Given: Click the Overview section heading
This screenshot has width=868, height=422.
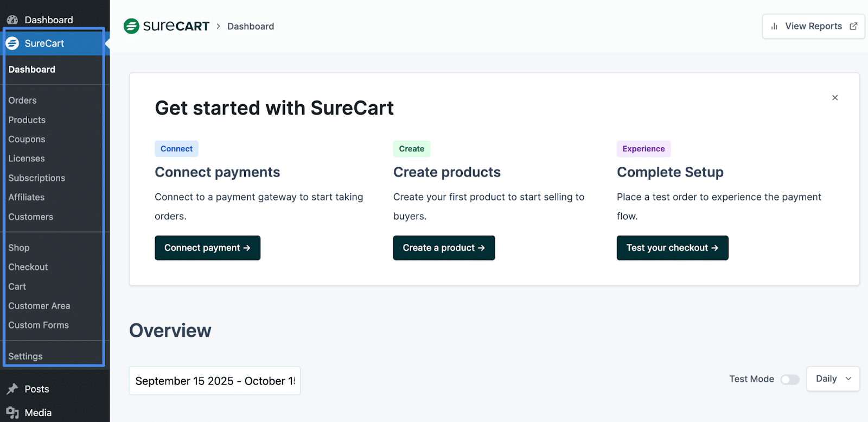Looking at the screenshot, I should coord(170,330).
